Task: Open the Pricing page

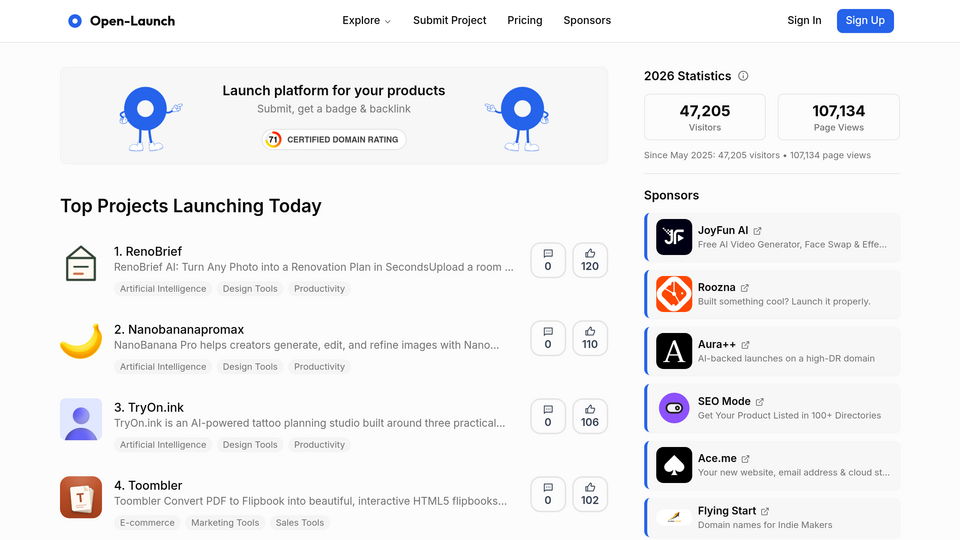Action: pos(525,20)
